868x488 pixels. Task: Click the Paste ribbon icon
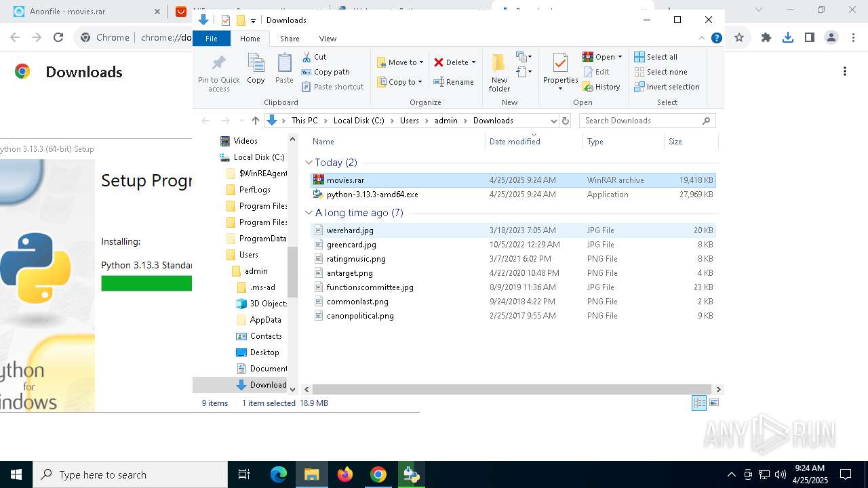click(284, 69)
